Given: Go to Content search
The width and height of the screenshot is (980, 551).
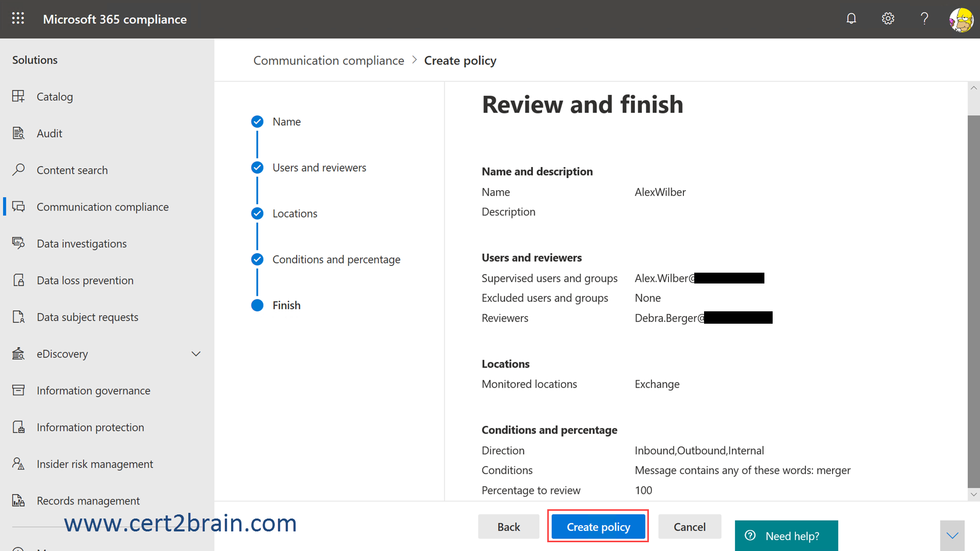Looking at the screenshot, I should tap(72, 170).
